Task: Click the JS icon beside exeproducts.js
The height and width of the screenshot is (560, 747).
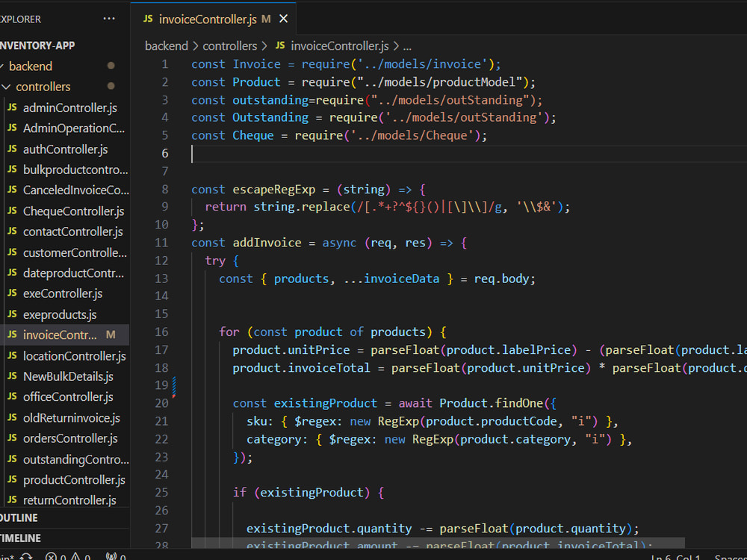Action: (13, 314)
